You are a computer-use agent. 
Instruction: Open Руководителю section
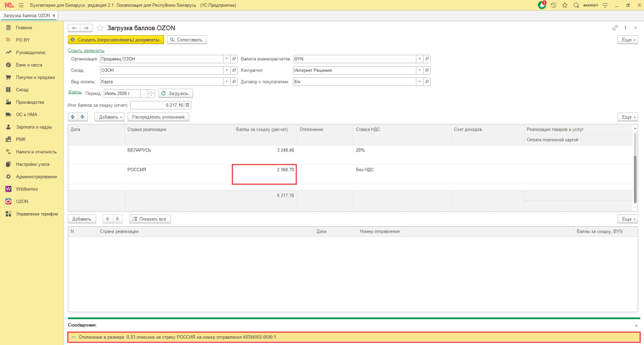click(30, 53)
